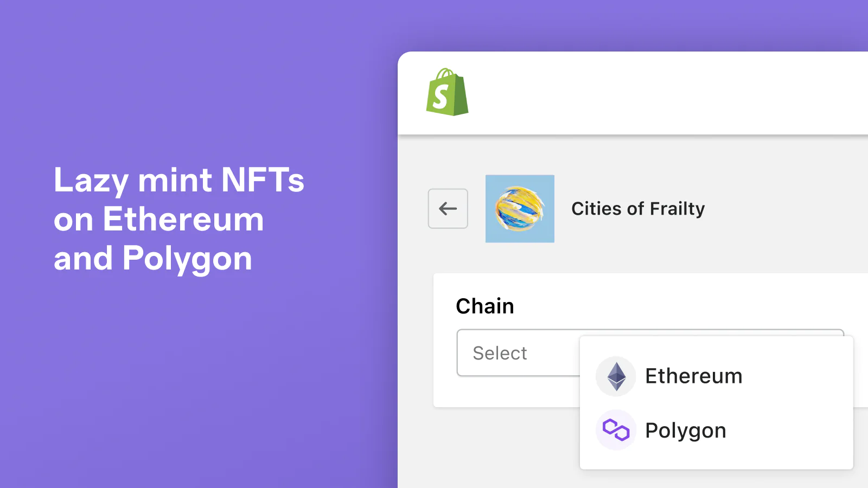Click the purple banner above the app window

tap(597, 24)
